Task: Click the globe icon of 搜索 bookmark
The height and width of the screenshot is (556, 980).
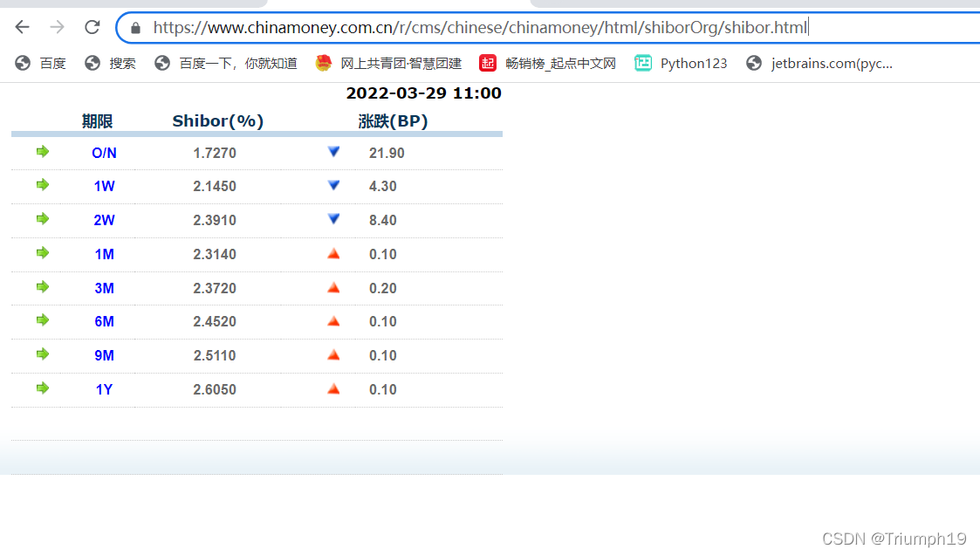Action: pyautogui.click(x=93, y=63)
